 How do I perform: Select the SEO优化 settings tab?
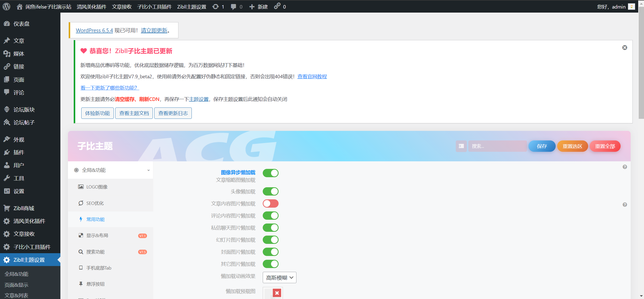(x=95, y=203)
